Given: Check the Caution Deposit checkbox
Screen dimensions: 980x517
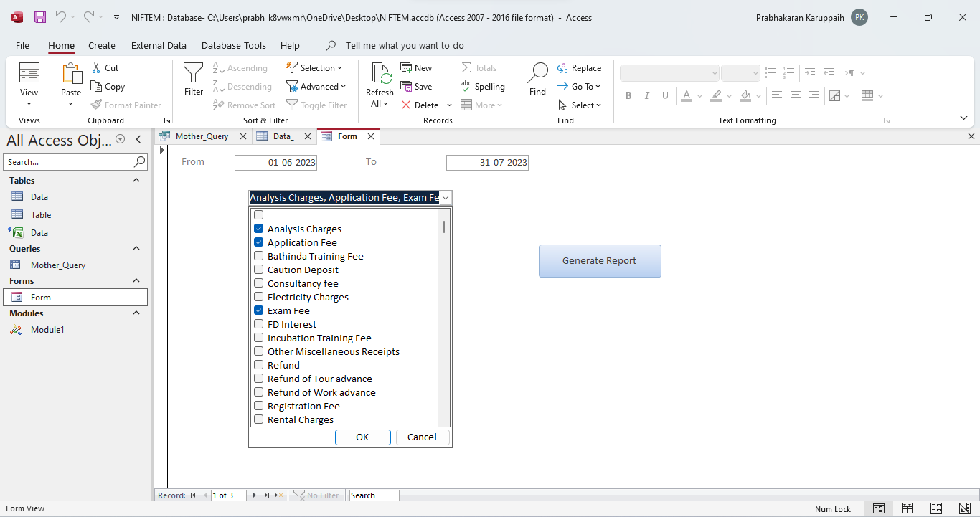Looking at the screenshot, I should (258, 270).
